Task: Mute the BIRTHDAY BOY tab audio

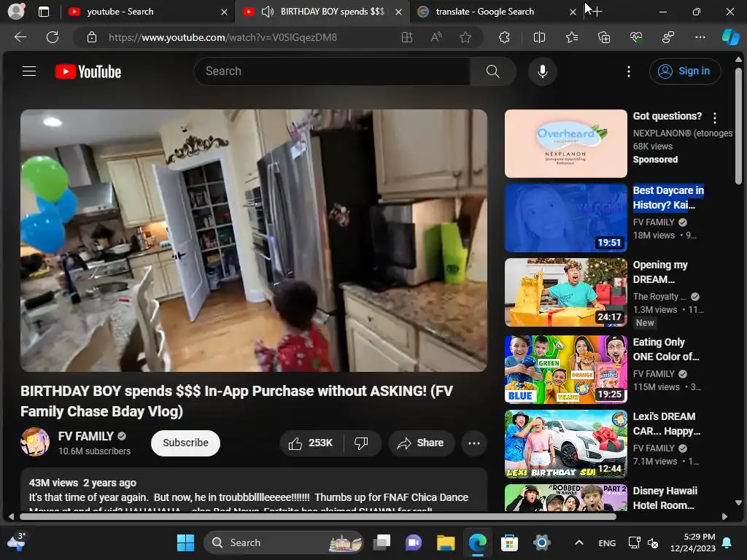Action: coord(268,12)
